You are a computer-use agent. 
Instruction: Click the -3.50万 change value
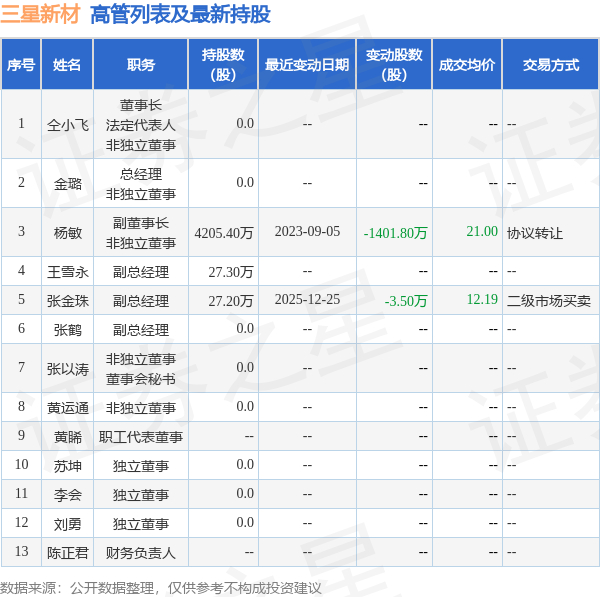click(x=406, y=301)
